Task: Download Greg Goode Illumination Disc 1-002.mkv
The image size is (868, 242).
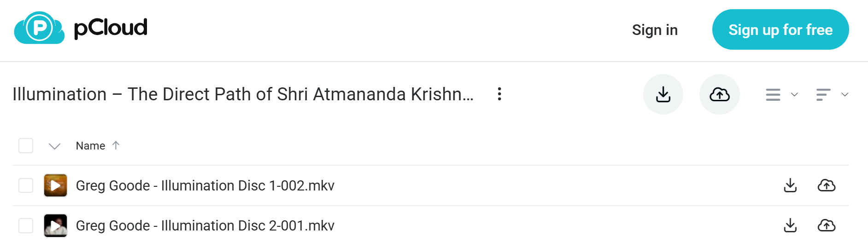Action: pos(790,185)
